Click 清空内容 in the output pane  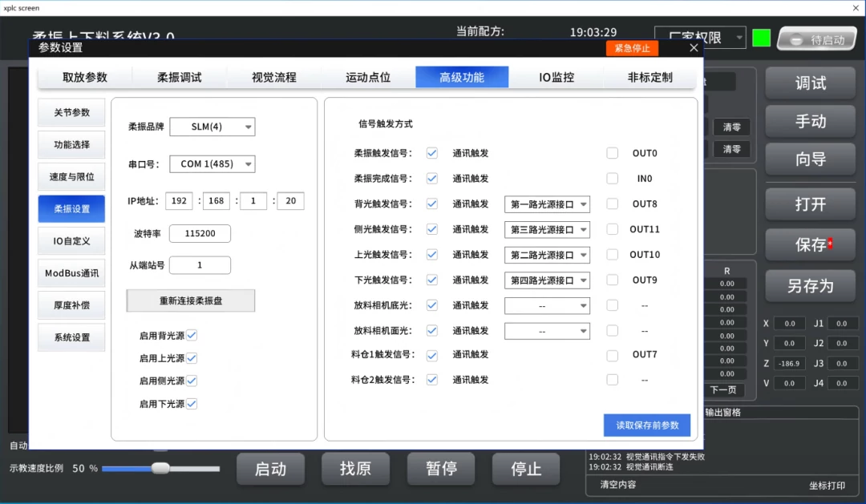coord(618,485)
